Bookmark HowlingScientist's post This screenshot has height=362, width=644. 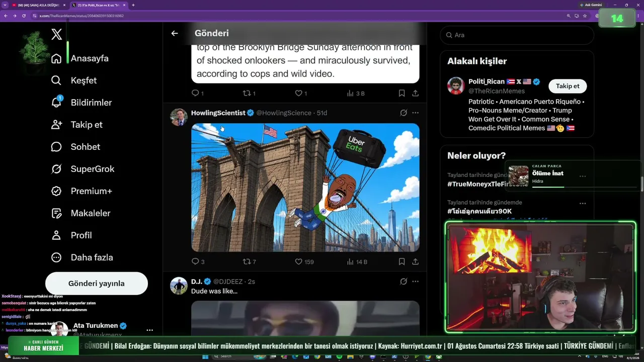click(401, 261)
